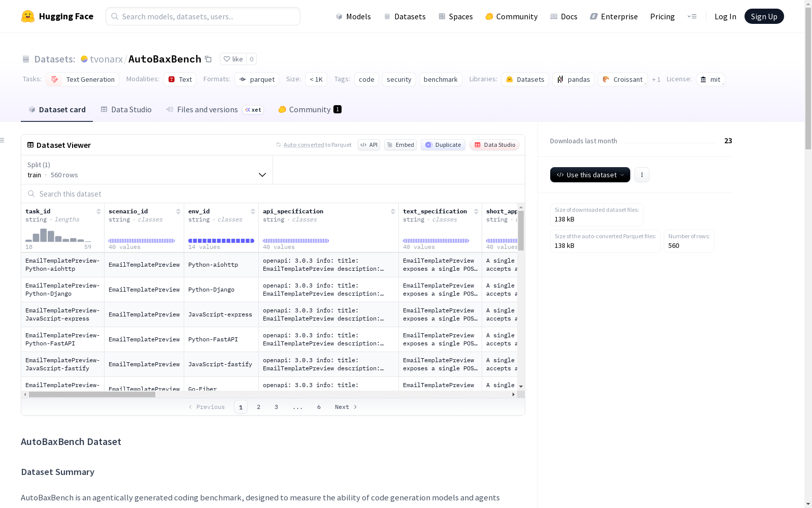Click the Duplicate button

click(443, 145)
